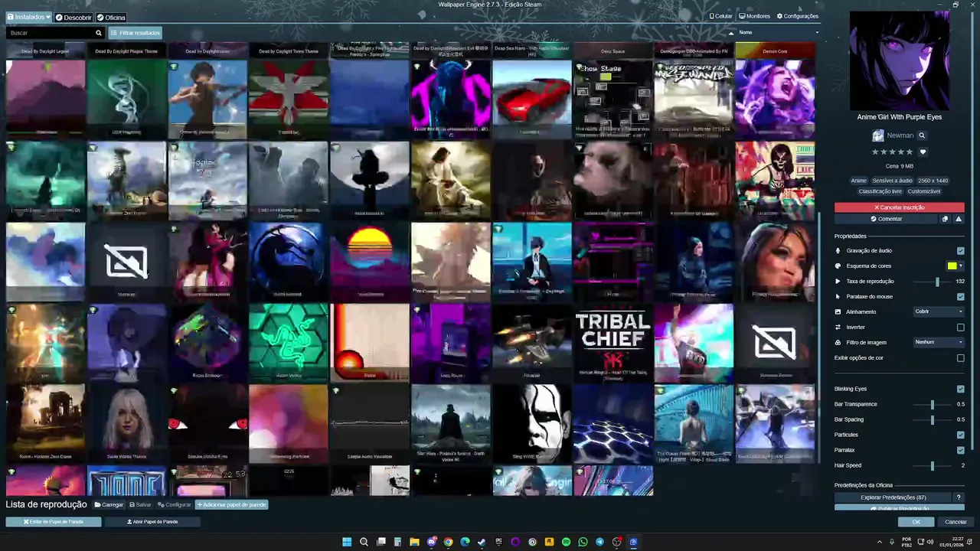Open the Nome sort order dropdown
The height and width of the screenshot is (551, 980).
click(x=778, y=32)
